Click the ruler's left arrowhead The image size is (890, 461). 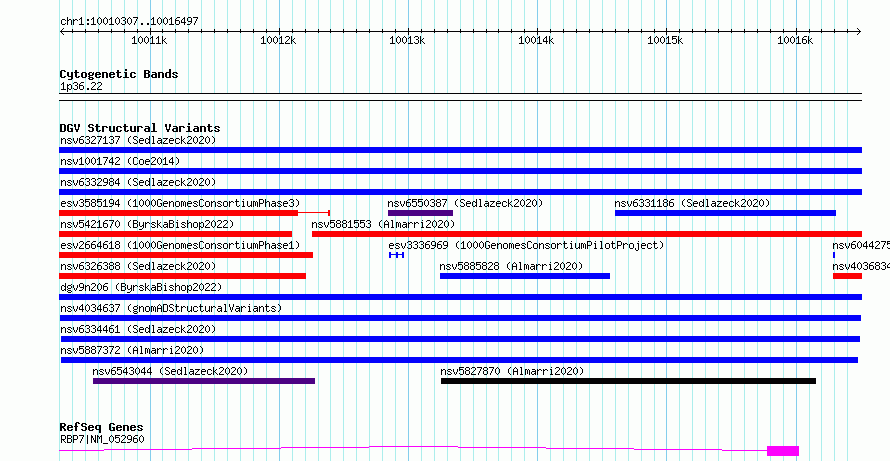[62, 31]
